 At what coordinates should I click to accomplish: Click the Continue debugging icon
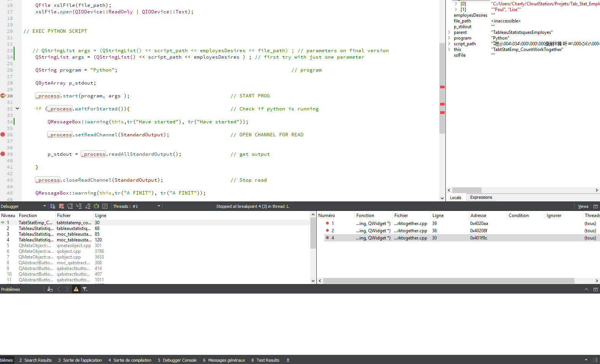click(53, 206)
